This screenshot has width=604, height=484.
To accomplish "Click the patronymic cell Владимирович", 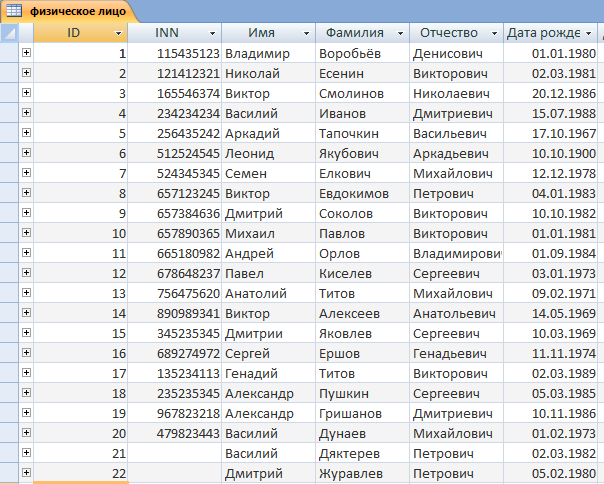I will 456,253.
